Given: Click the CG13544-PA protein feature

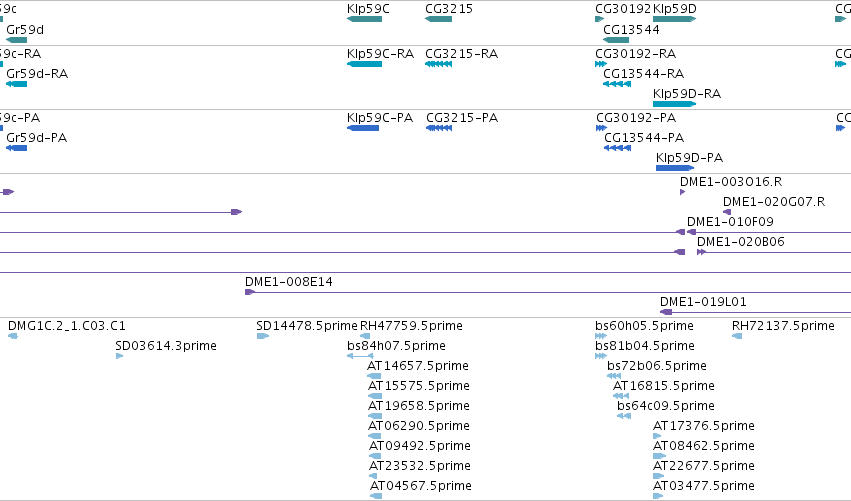Looking at the screenshot, I should click(x=618, y=148).
